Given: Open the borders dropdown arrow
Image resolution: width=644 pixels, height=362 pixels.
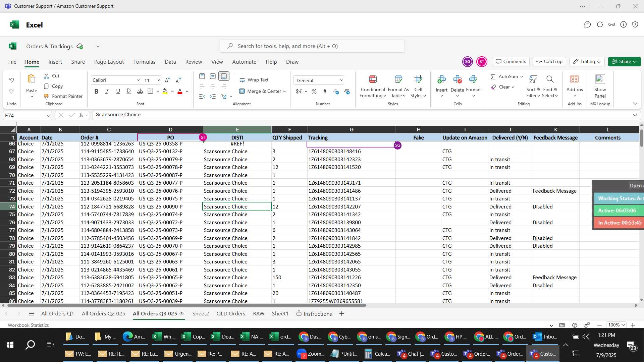Looking at the screenshot, I should (x=157, y=92).
